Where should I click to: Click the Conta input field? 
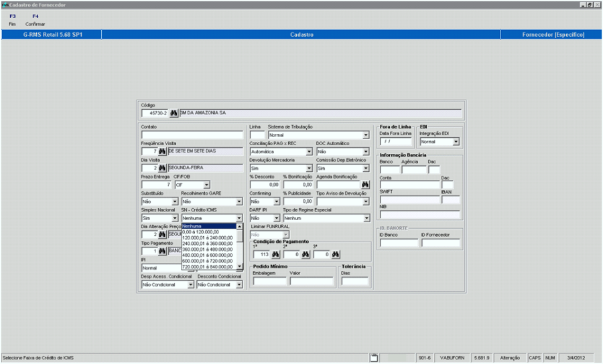[x=410, y=185]
